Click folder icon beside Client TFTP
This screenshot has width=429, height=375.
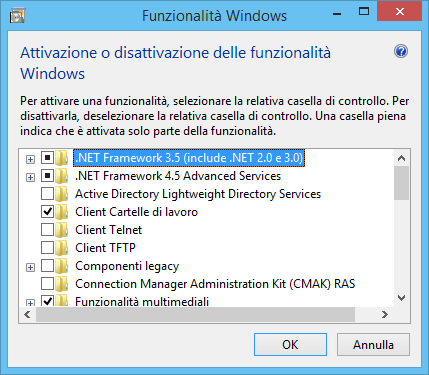point(62,248)
